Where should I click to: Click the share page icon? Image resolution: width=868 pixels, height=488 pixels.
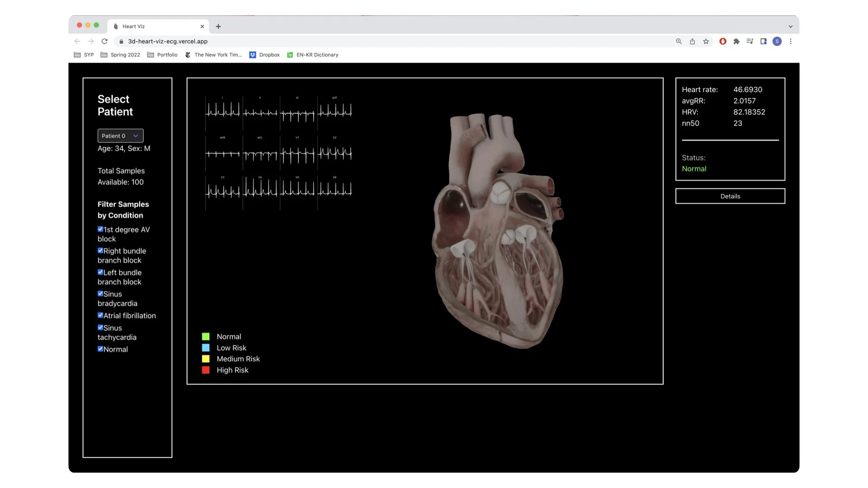pos(692,41)
